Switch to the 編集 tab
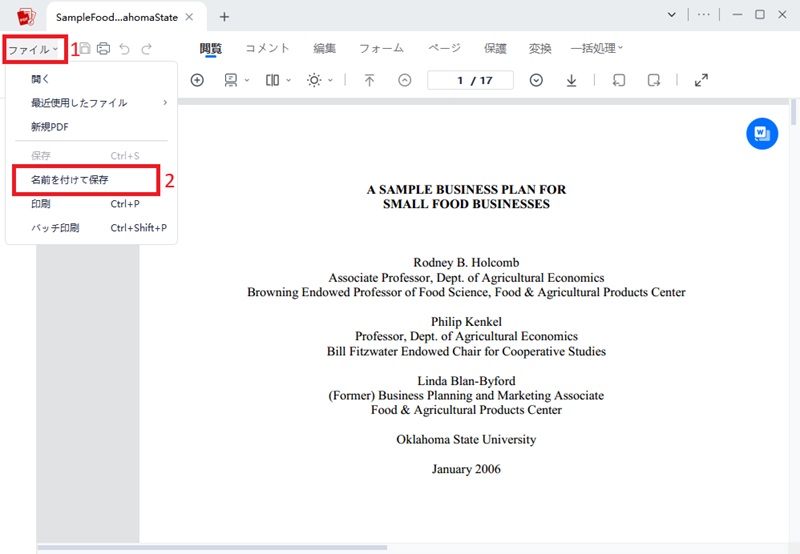This screenshot has height=554, width=800. click(x=324, y=48)
